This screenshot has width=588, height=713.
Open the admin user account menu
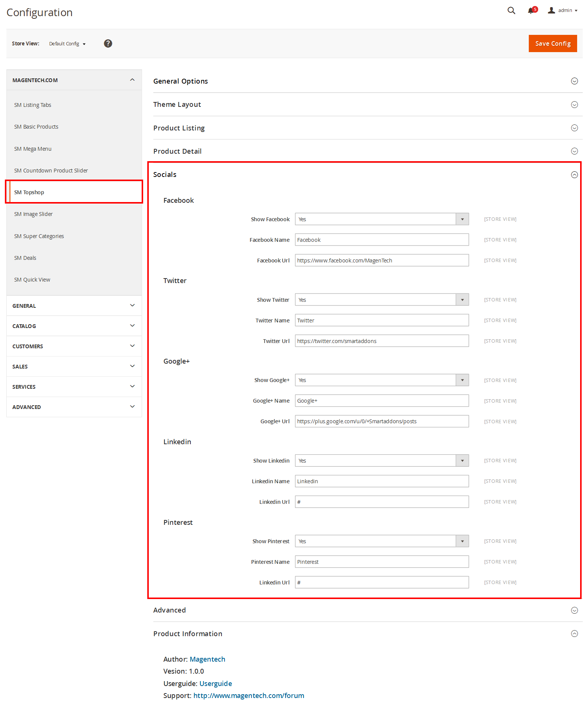pos(563,10)
